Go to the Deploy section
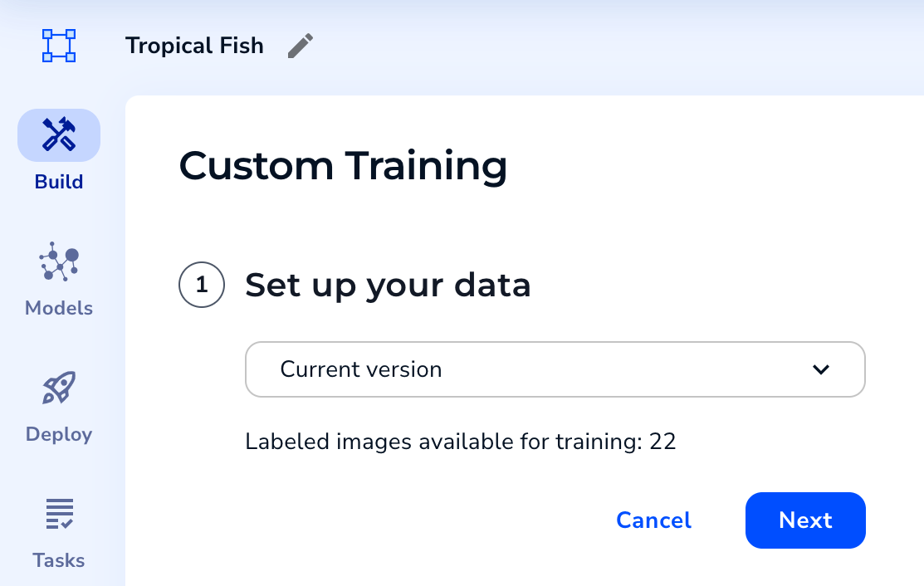 tap(58, 404)
